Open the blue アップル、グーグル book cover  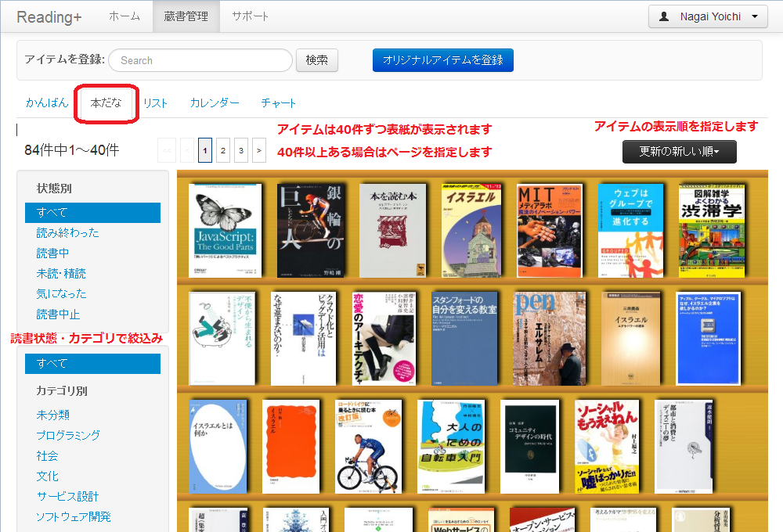pos(708,338)
